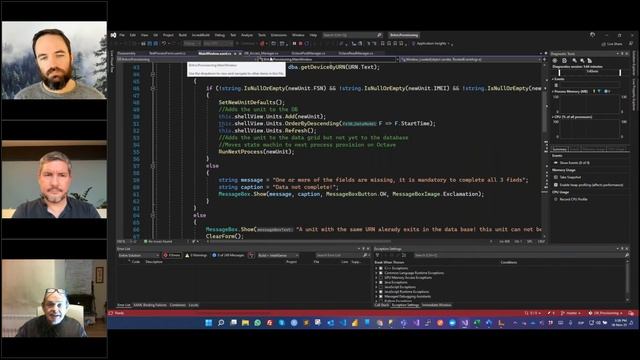Click Take Snapshot in Memory Usage
Screen dimensions: 640x360
[570, 177]
